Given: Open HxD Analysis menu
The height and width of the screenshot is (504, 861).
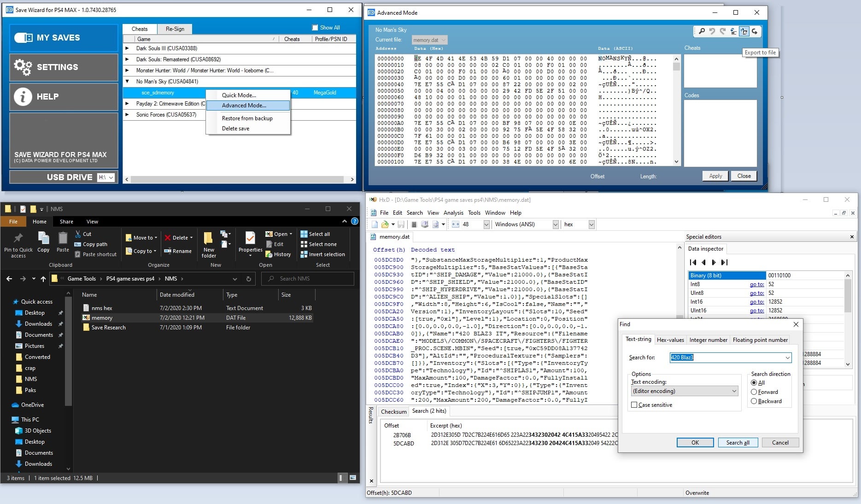Looking at the screenshot, I should tap(453, 213).
